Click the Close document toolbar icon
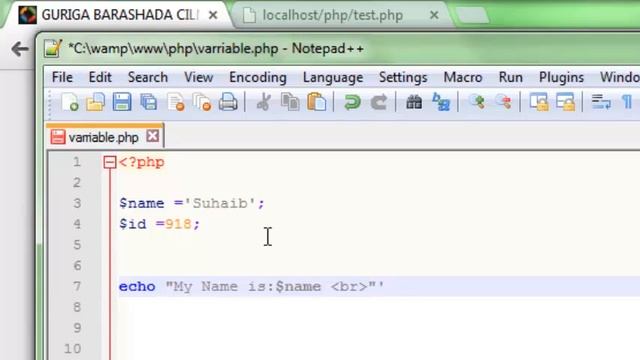The image size is (640, 360). (x=176, y=102)
